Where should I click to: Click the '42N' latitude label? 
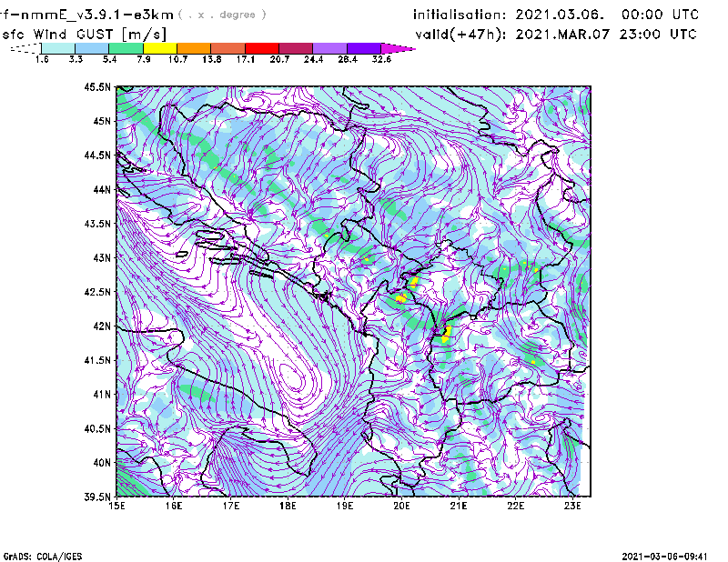pos(102,326)
